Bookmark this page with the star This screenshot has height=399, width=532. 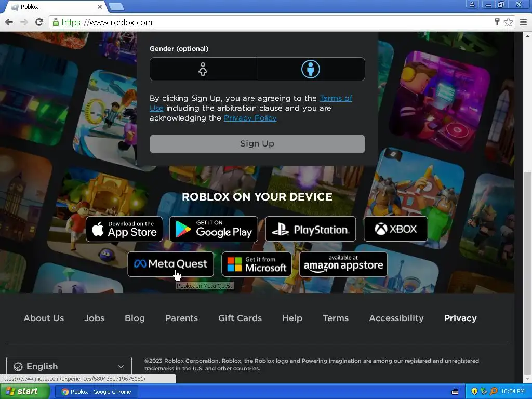pyautogui.click(x=508, y=22)
